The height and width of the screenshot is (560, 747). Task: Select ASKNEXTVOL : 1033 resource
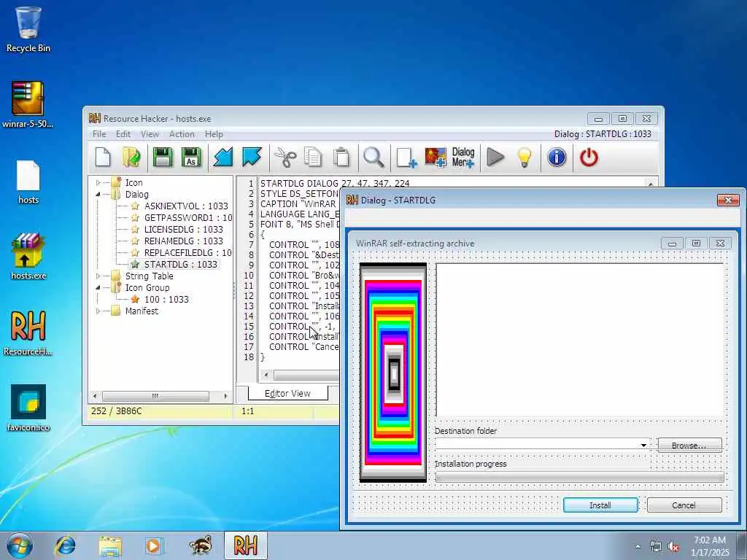pyautogui.click(x=186, y=206)
